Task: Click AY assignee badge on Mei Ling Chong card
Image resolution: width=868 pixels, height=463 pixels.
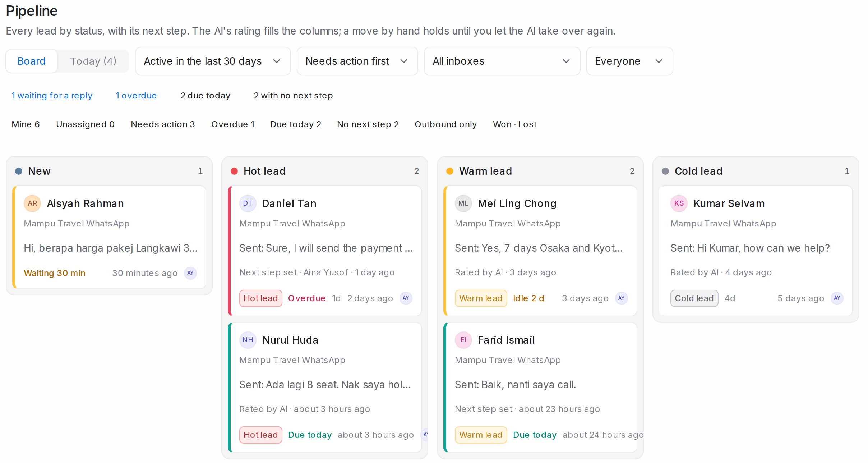Action: [x=622, y=298]
